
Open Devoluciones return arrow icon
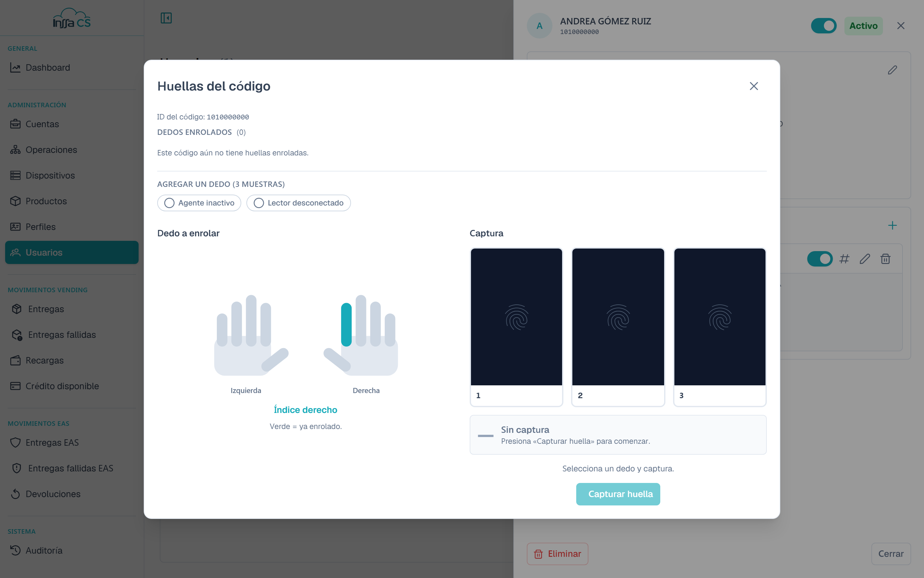[x=15, y=494]
